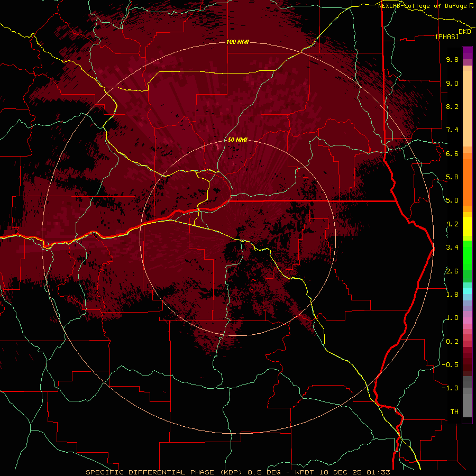Click the KPDT 10 DEC 25 01:33 timestamp
Image resolution: width=476 pixels, height=476 pixels.
pos(343,472)
